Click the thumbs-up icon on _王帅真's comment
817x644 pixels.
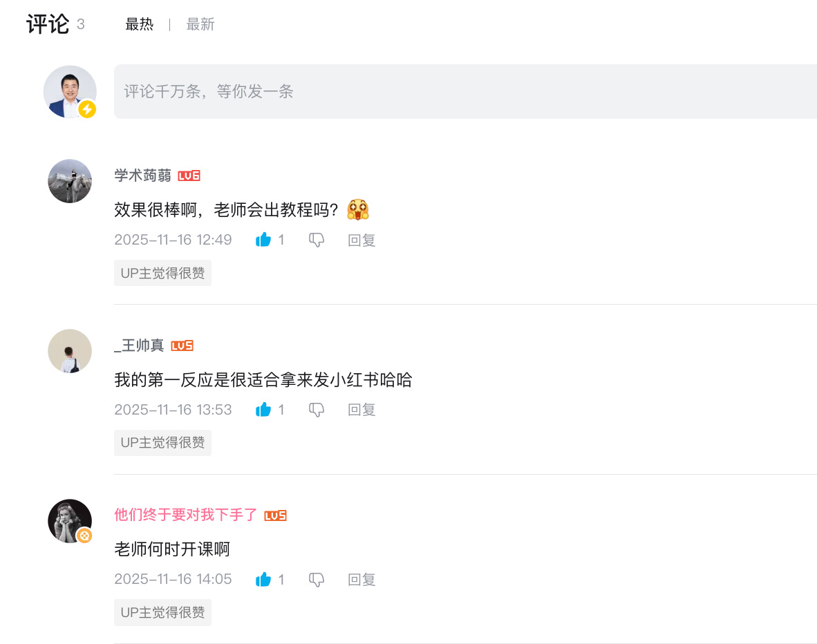coord(263,409)
